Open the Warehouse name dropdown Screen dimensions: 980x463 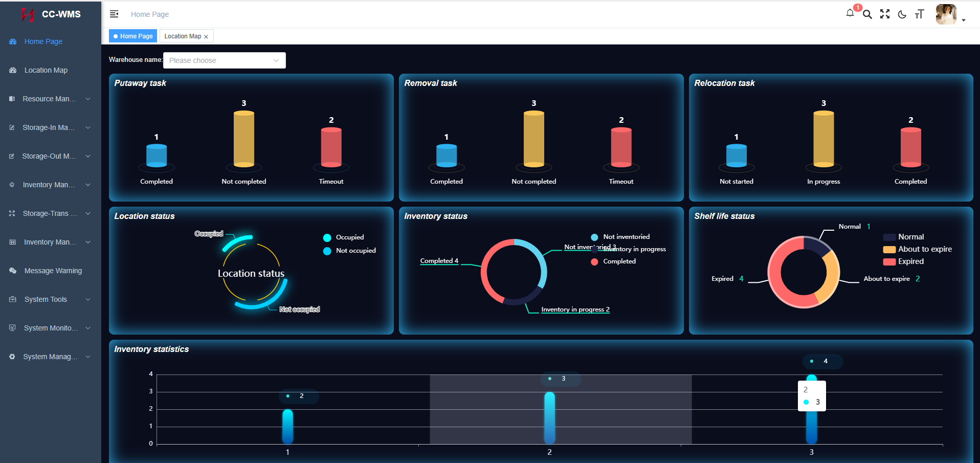click(224, 60)
